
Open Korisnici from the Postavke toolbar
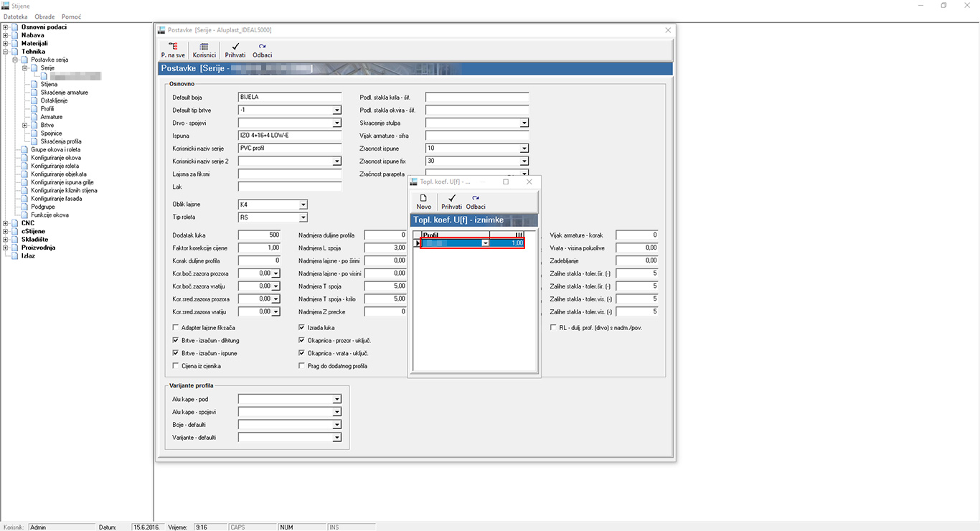204,50
